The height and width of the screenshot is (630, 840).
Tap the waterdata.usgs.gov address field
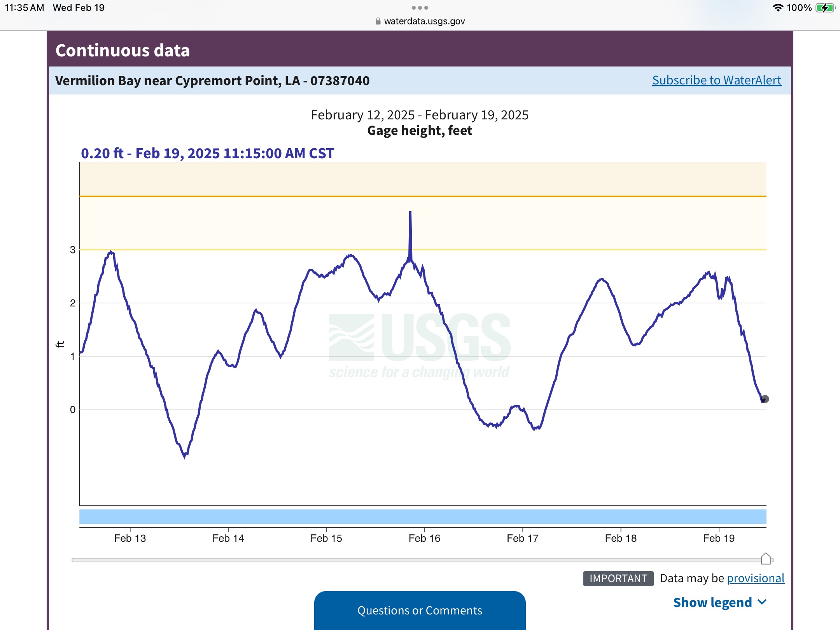coord(424,21)
